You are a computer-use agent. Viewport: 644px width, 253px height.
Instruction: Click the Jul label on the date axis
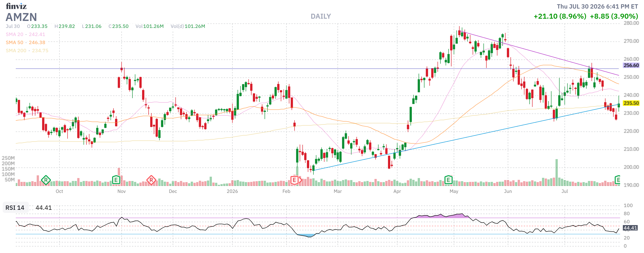(565, 192)
